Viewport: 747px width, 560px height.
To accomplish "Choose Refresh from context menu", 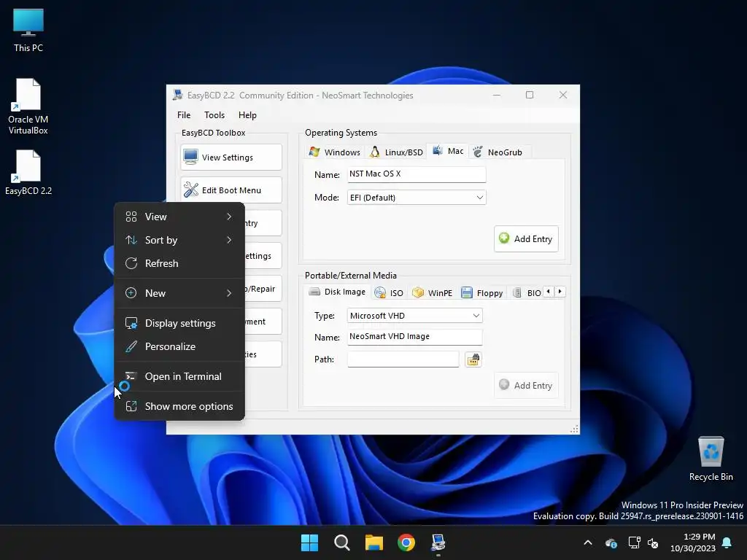I will pos(179,263).
